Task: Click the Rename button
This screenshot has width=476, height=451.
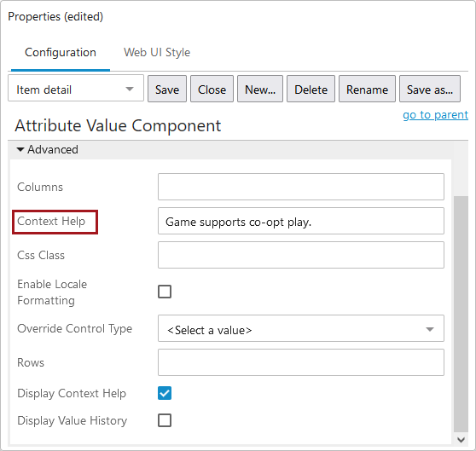Action: coord(367,89)
